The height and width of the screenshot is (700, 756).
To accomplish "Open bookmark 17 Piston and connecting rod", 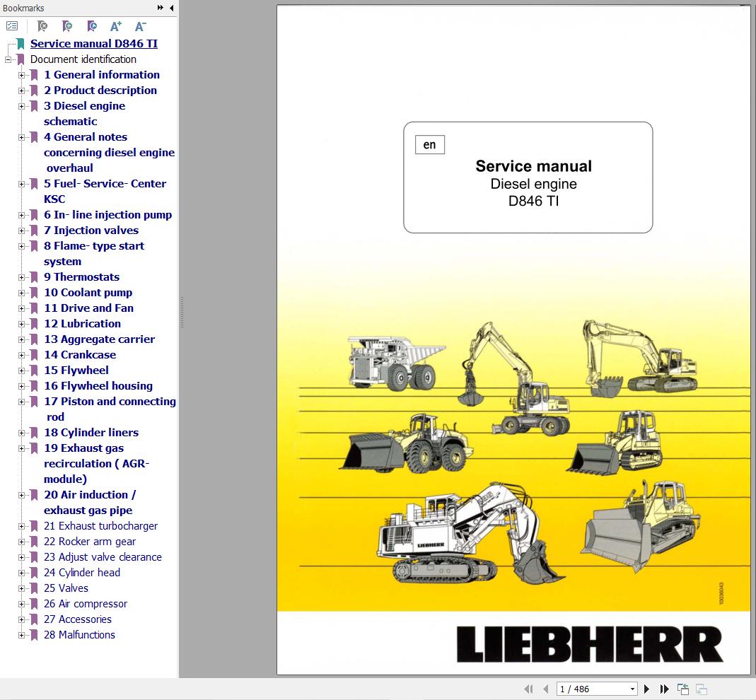I will point(110,409).
